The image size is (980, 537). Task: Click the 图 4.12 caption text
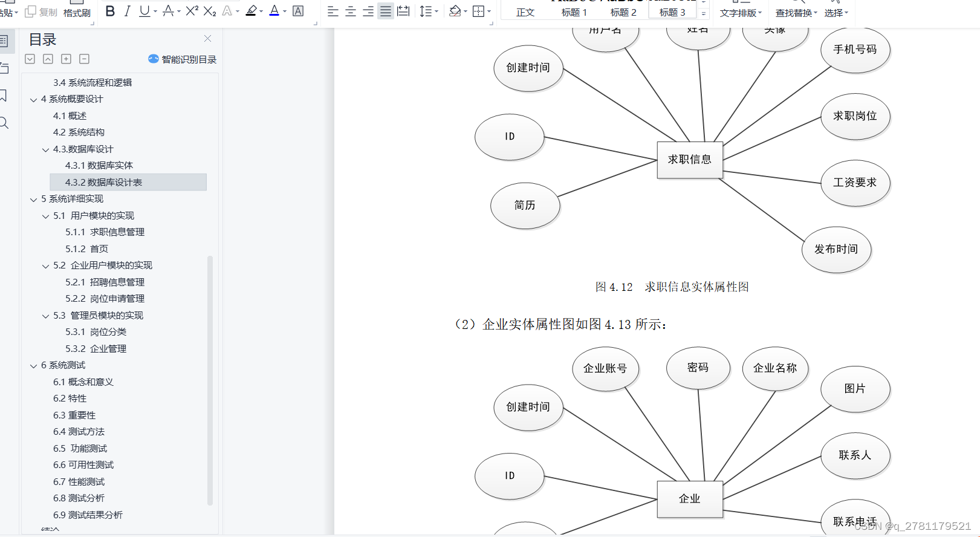tap(672, 287)
